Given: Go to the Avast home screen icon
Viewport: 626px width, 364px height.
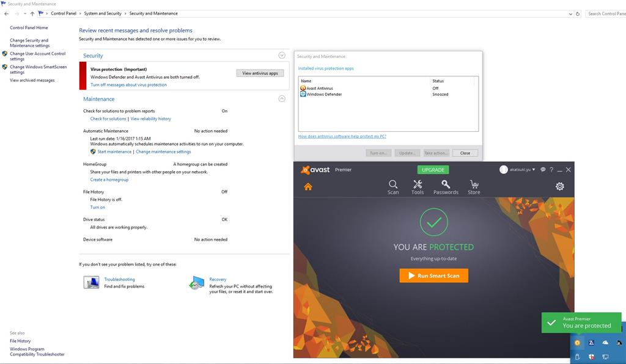Looking at the screenshot, I should coord(308,186).
